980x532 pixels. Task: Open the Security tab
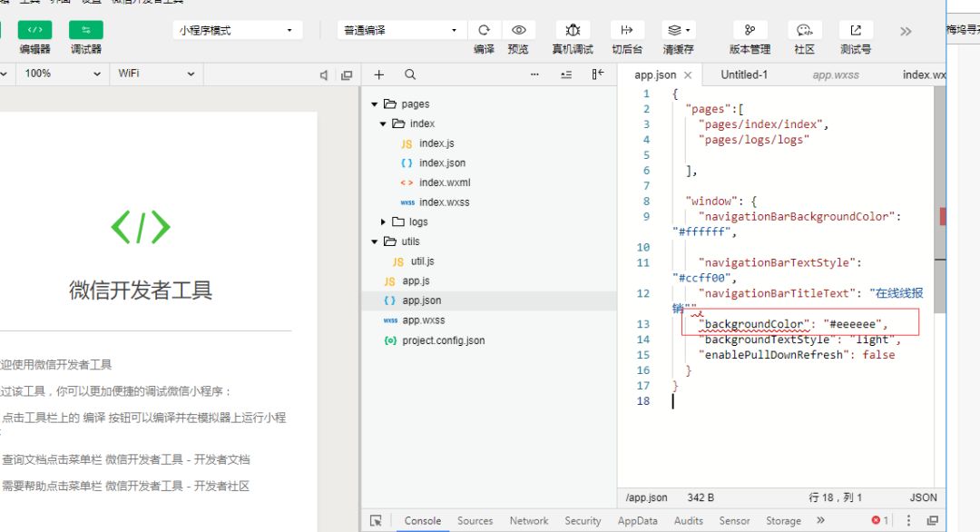coord(583,521)
